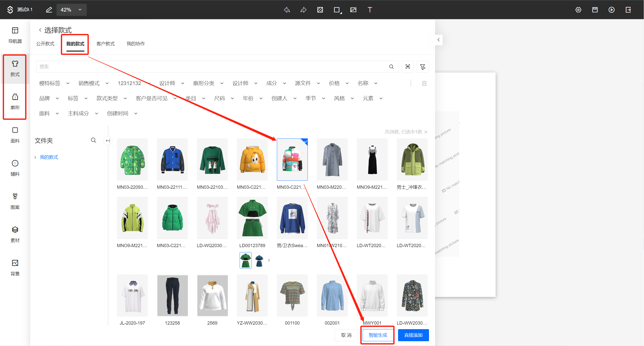Select the black dress MNO9-M221 thumbnail
Viewport: 644px width, 346px height.
pyautogui.click(x=372, y=160)
